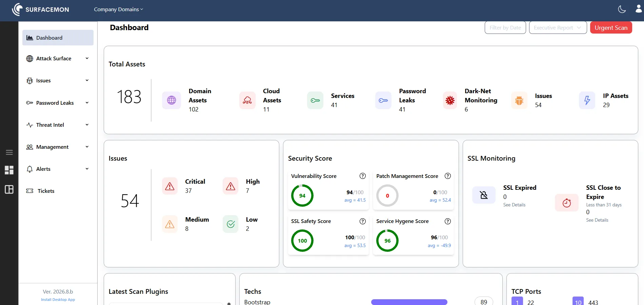The width and height of the screenshot is (644, 305).
Task: Click the Bootstrap tech progress bar
Action: tap(409, 302)
